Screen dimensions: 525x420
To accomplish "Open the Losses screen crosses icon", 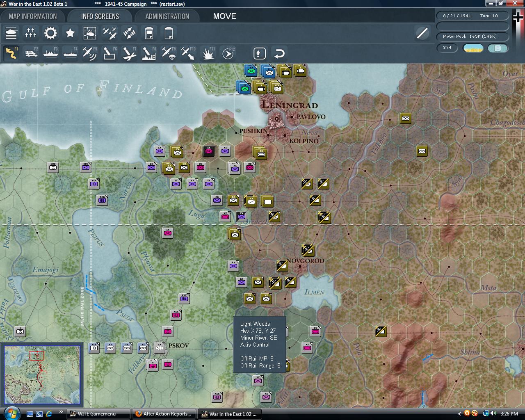I will [31, 33].
